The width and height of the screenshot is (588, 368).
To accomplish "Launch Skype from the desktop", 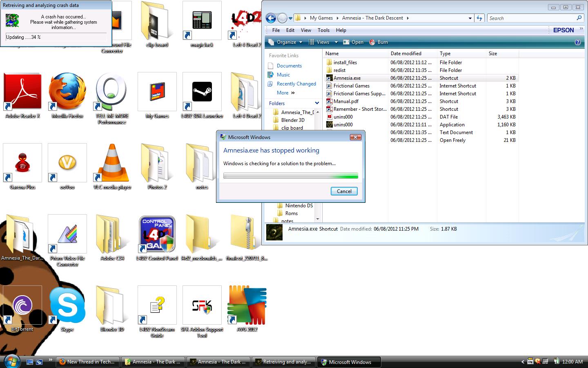I will [67, 306].
